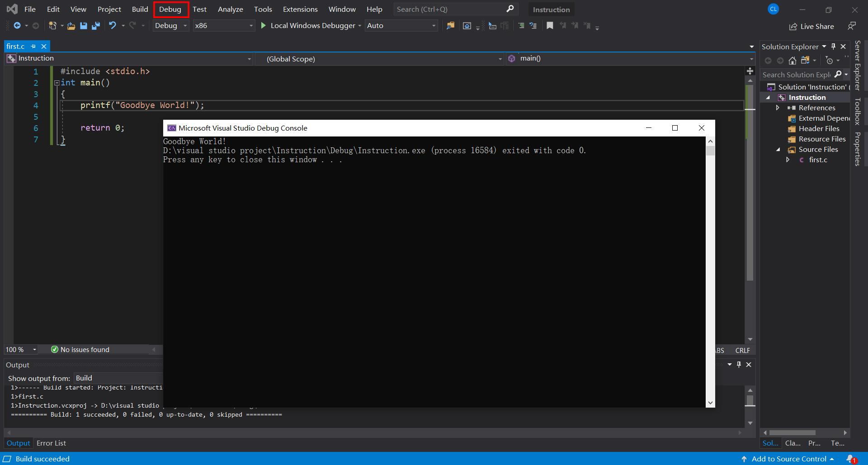
Task: Open the Send Feedback icon
Action: click(852, 26)
